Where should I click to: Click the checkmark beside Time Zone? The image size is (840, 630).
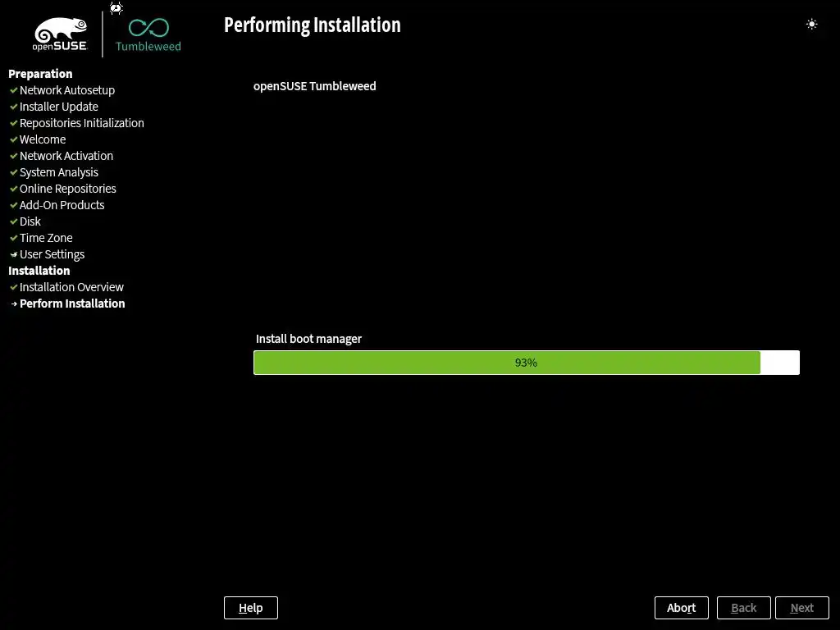coord(14,238)
